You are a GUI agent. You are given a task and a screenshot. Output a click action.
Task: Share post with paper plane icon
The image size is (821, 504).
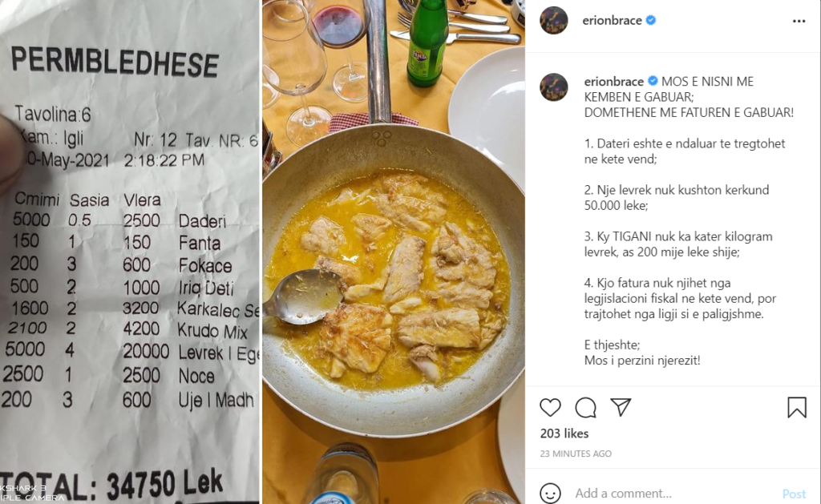[621, 407]
